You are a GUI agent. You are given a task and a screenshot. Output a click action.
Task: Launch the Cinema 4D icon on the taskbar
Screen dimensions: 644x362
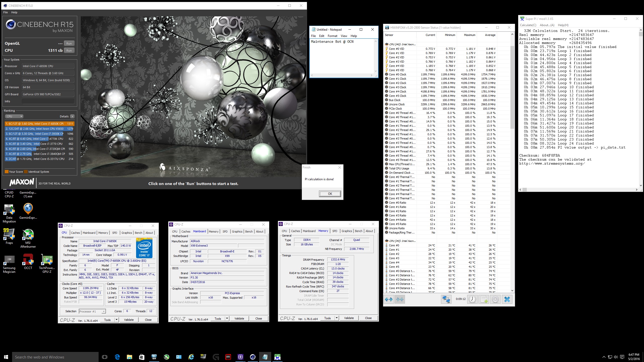point(252,357)
